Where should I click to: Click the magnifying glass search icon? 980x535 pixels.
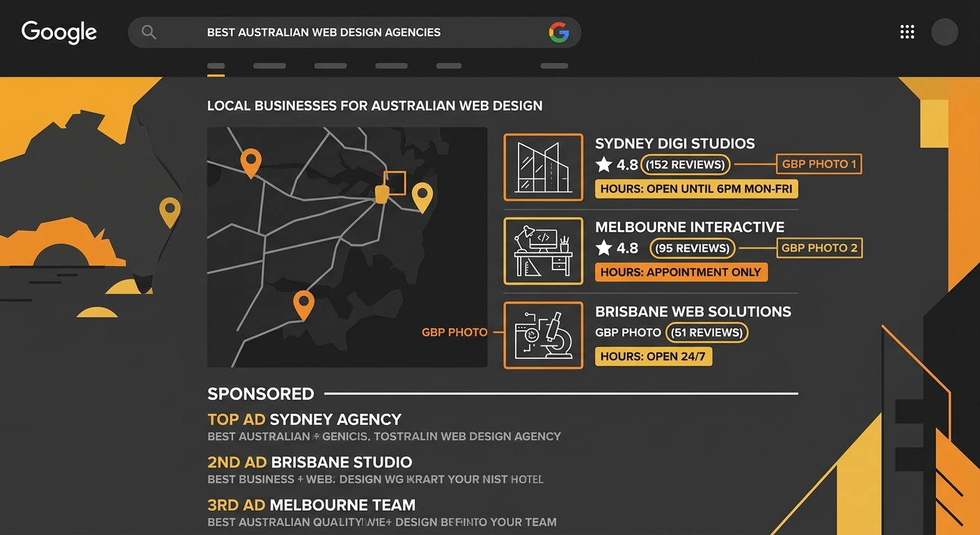(x=149, y=32)
